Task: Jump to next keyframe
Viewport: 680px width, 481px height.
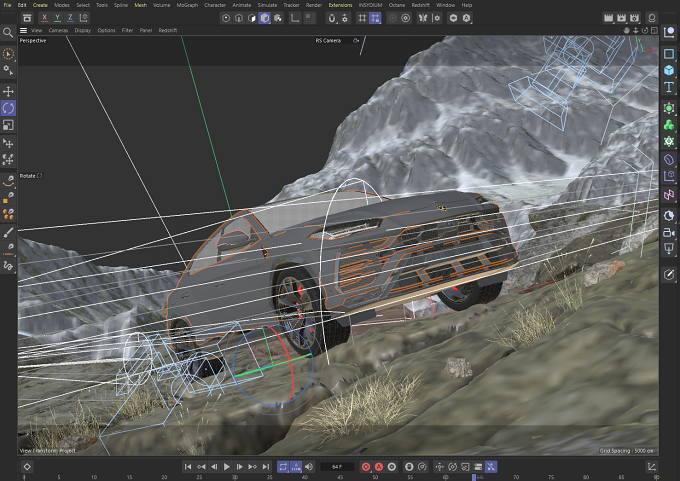Action: 252,467
